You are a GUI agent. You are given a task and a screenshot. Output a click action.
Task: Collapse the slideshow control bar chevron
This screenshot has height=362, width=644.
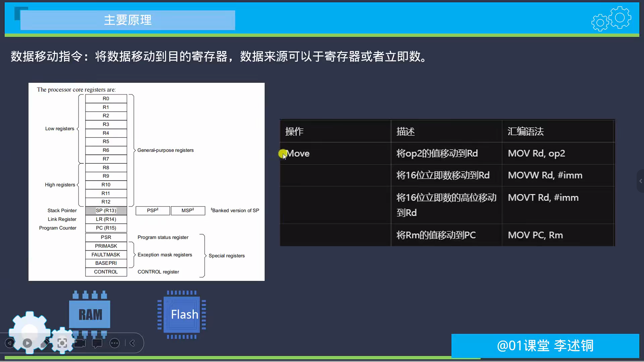pos(132,343)
